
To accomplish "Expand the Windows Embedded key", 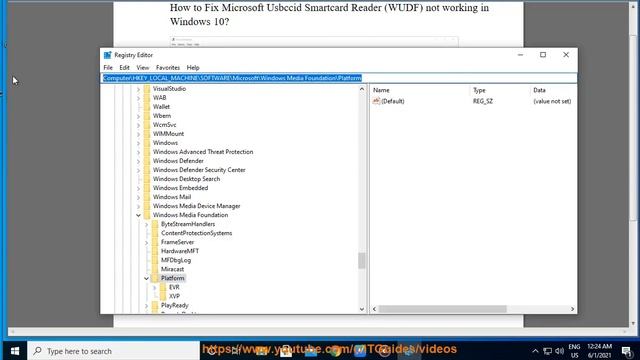I will 138,188.
